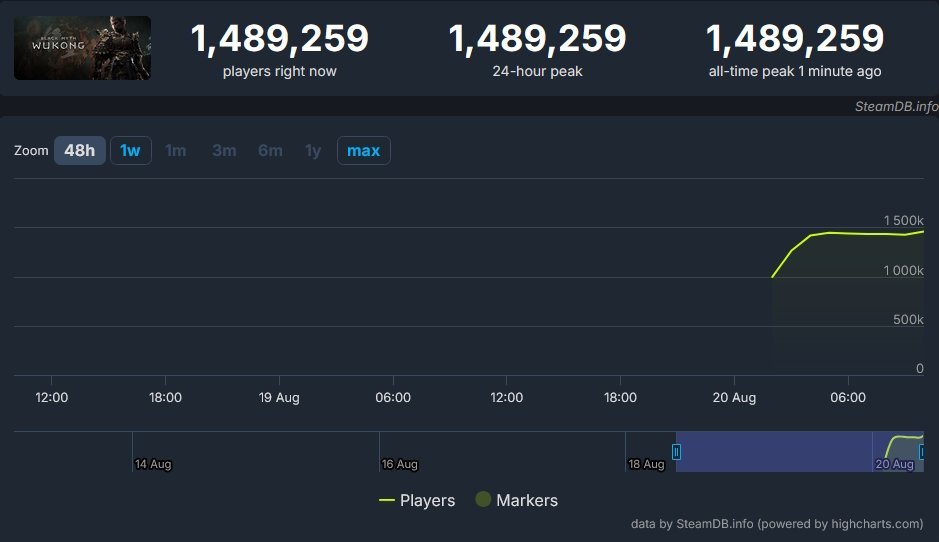Click the all-time peak value
The image size is (939, 542).
pyautogui.click(x=795, y=38)
